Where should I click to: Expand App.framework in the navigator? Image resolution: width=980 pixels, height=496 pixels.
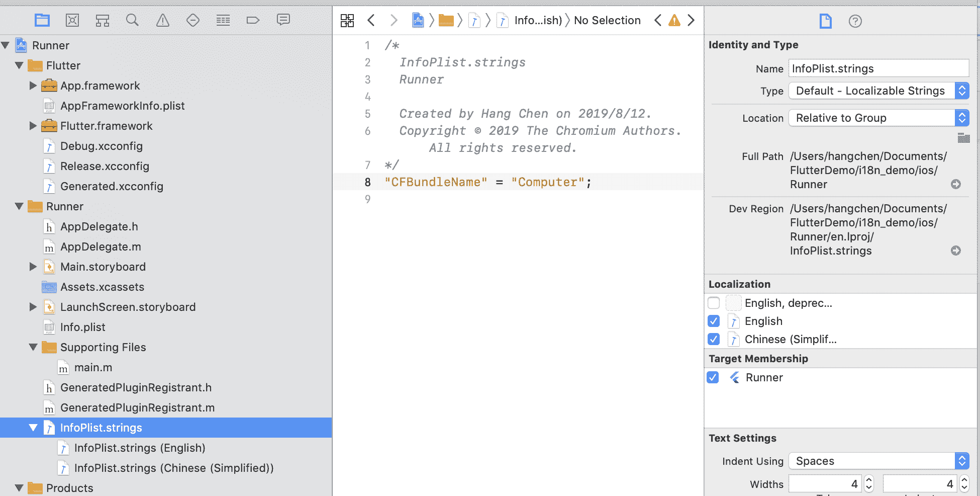33,86
